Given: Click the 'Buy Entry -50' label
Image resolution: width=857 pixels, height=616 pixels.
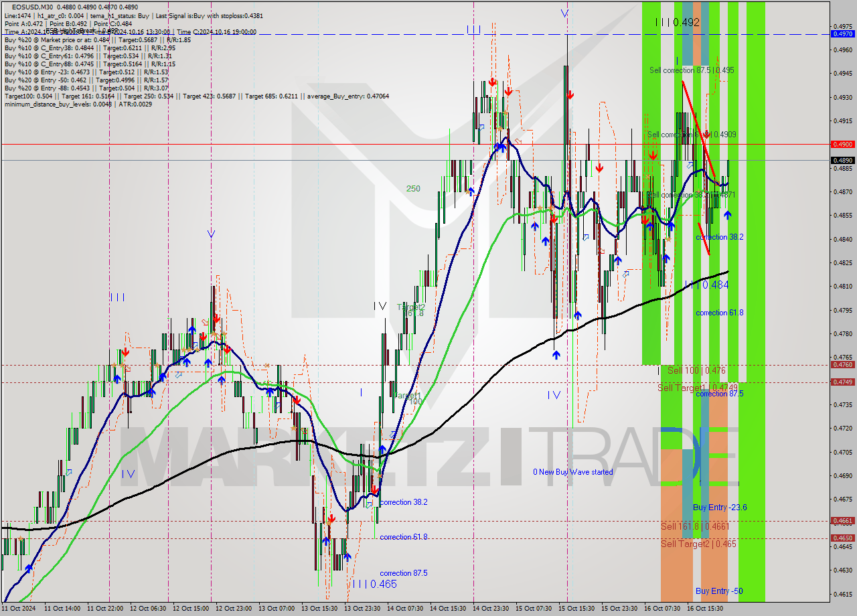Looking at the screenshot, I should [x=719, y=591].
